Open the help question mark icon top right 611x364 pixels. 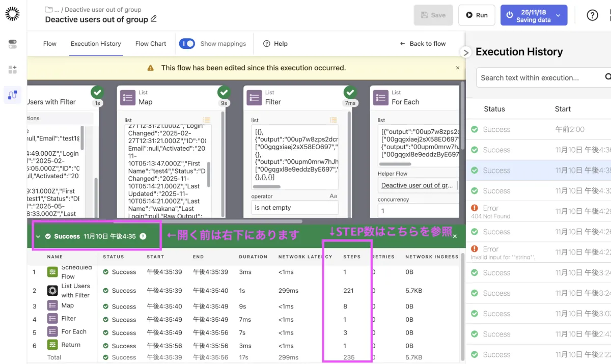(x=592, y=15)
